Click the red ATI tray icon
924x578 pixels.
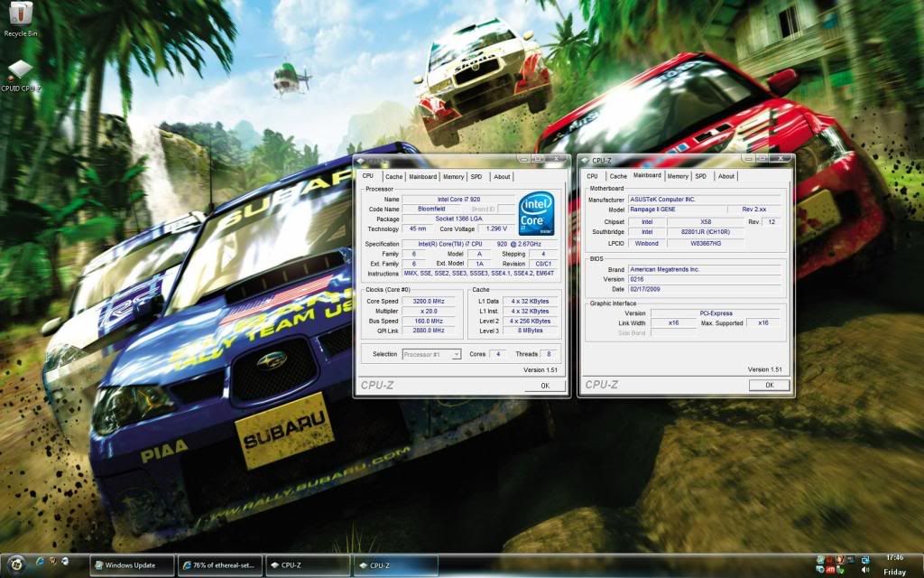830,571
